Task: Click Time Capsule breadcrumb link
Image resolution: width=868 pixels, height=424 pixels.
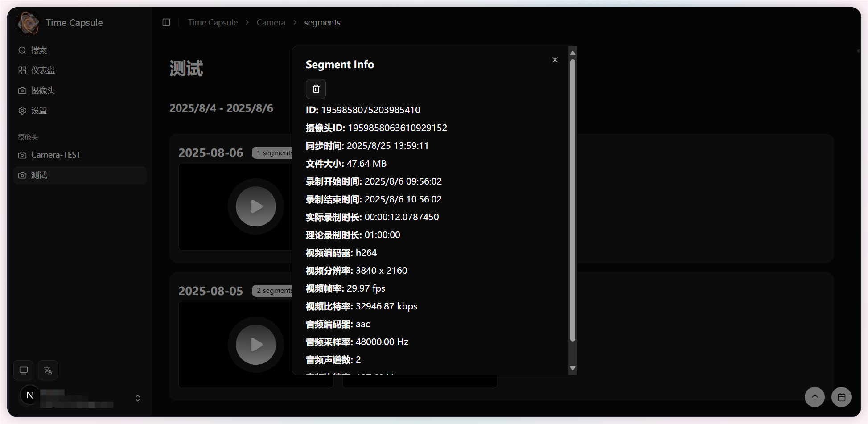Action: 213,22
